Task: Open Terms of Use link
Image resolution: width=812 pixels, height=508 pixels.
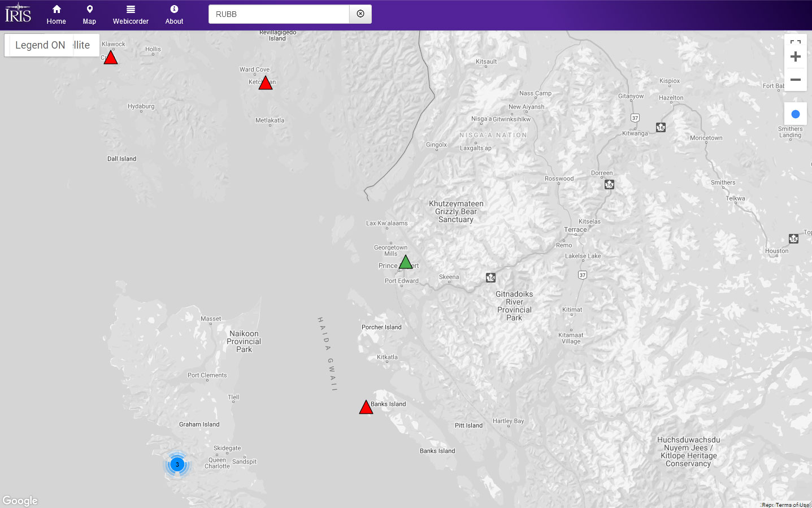Action: pyautogui.click(x=792, y=505)
